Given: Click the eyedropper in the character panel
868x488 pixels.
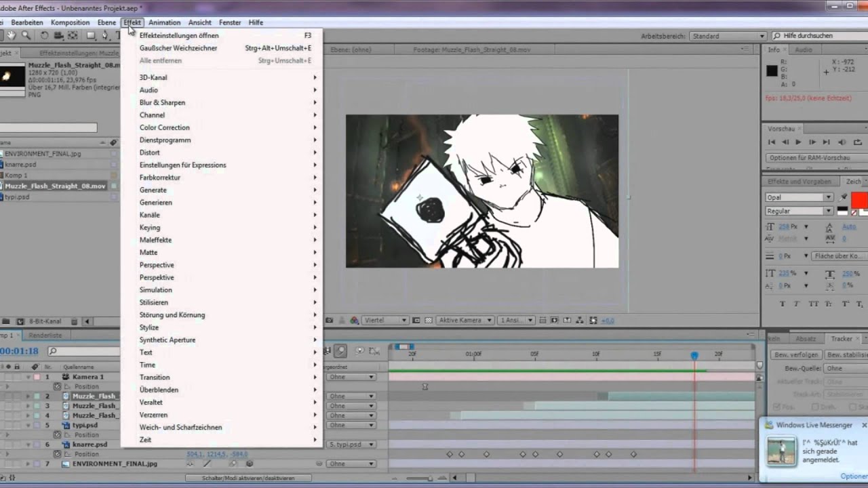Looking at the screenshot, I should coord(844,197).
